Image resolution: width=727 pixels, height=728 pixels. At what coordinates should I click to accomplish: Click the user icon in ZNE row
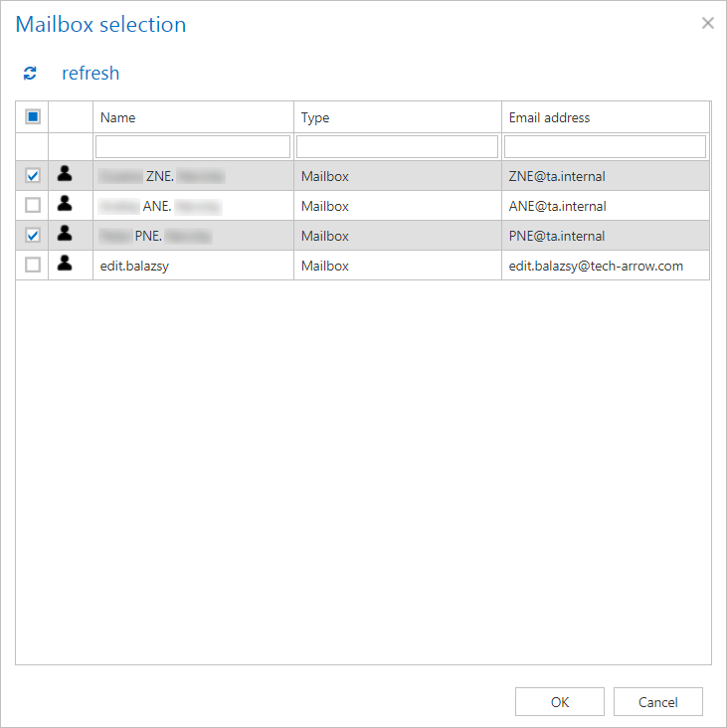coord(65,175)
